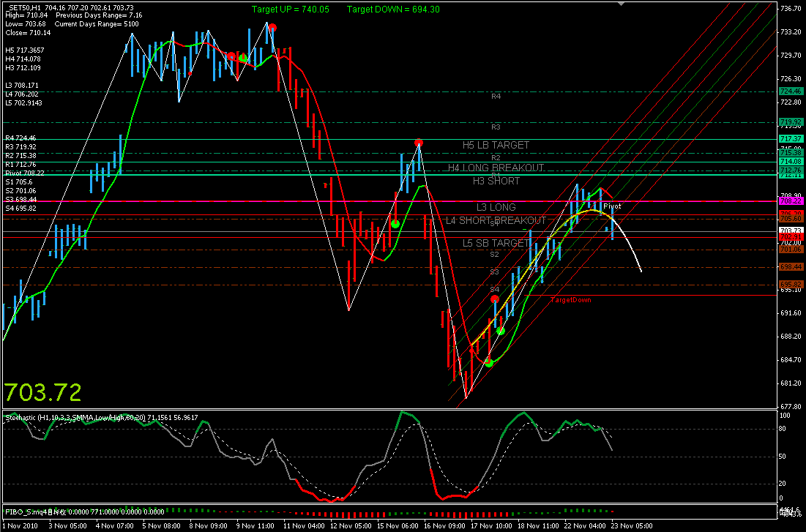Select the H4 LONG BREAKOUT label
The height and width of the screenshot is (532, 806).
point(496,168)
